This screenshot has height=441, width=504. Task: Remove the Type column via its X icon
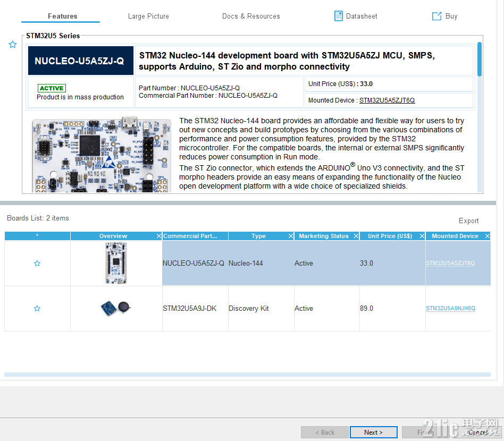tap(291, 235)
